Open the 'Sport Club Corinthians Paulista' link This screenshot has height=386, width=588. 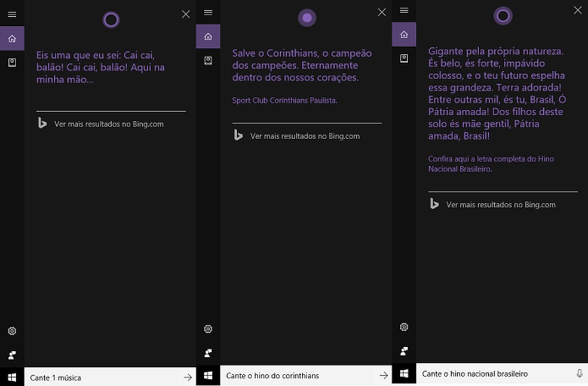(286, 100)
